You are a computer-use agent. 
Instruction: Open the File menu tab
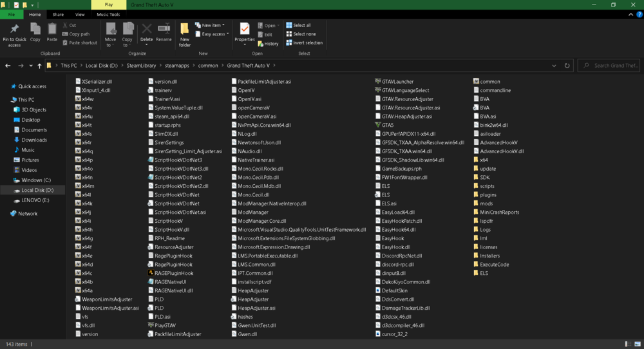tap(12, 14)
